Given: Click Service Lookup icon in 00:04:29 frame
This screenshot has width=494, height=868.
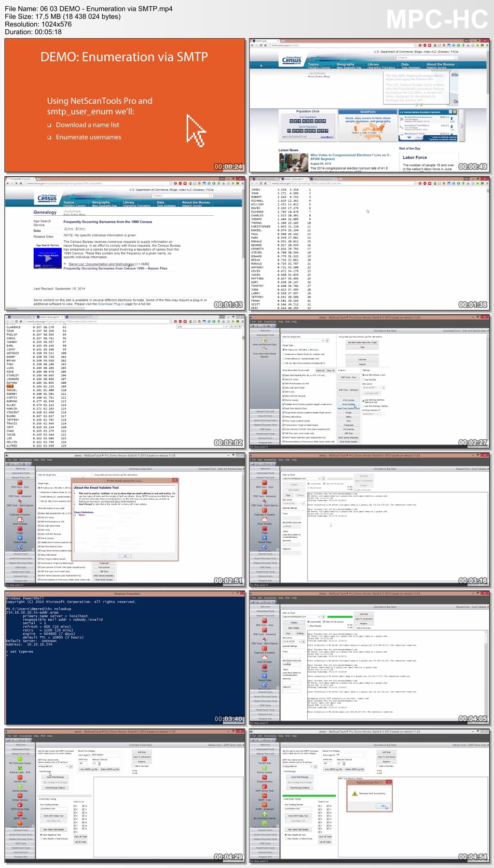Looking at the screenshot, I should (20, 786).
